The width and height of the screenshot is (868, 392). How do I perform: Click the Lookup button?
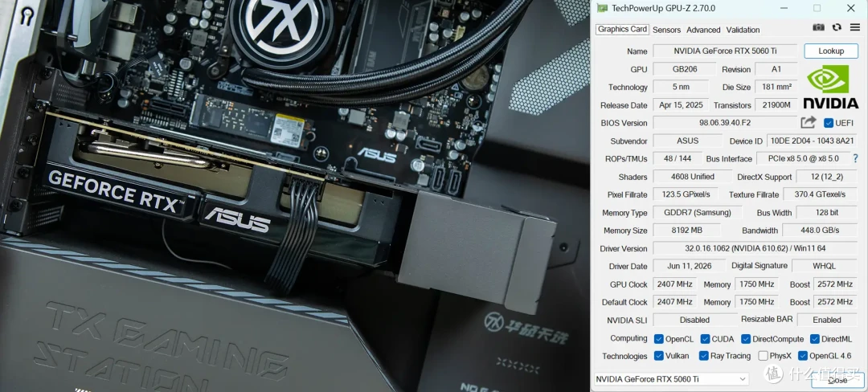click(x=831, y=51)
